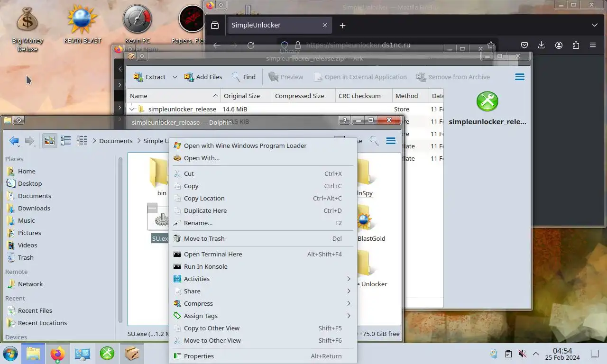Sort Ark list by Original Size
The image size is (607, 364).
[246, 96]
